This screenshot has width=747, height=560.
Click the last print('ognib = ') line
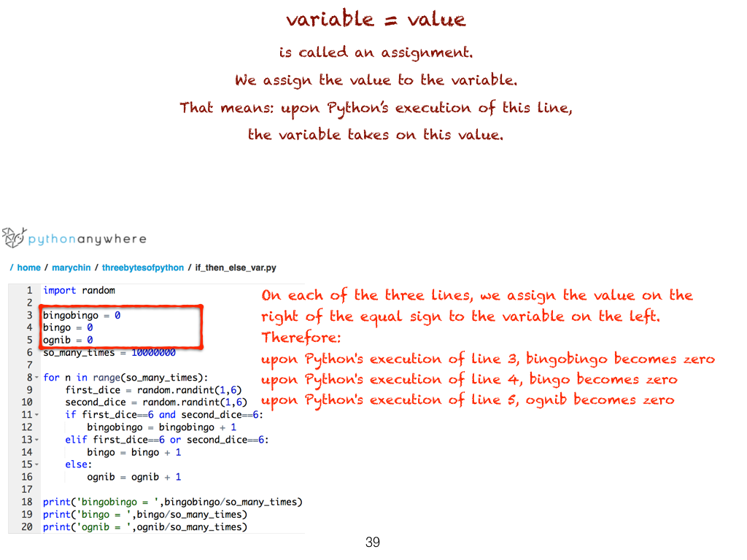pyautogui.click(x=144, y=526)
